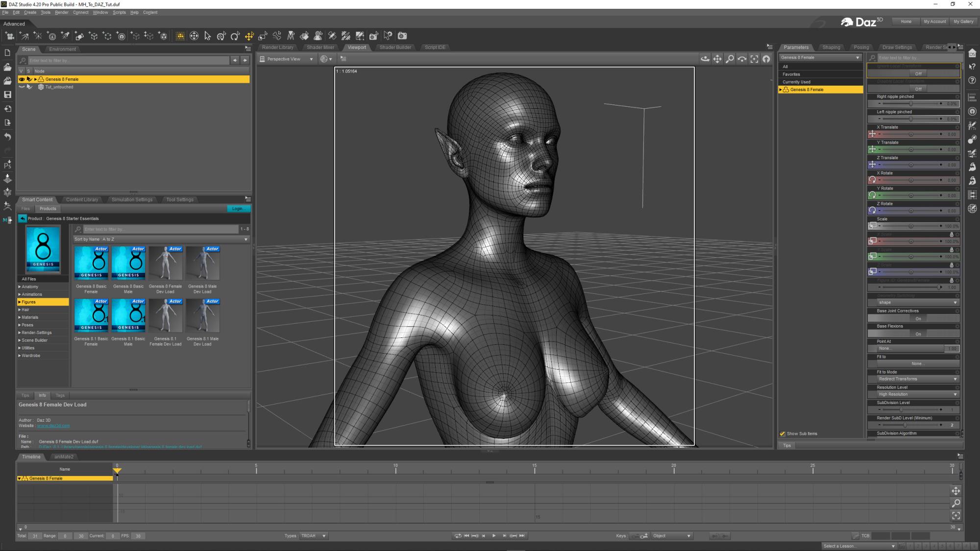Screen dimensions: 980x551
Task: Click the viewport Orbit control icon
Action: 705,59
